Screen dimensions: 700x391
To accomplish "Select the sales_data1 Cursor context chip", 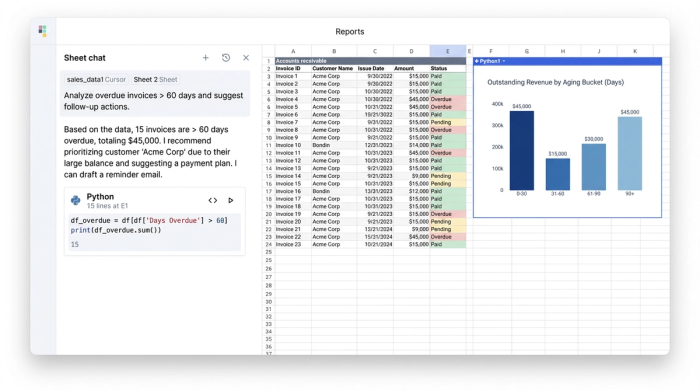I will 96,79.
